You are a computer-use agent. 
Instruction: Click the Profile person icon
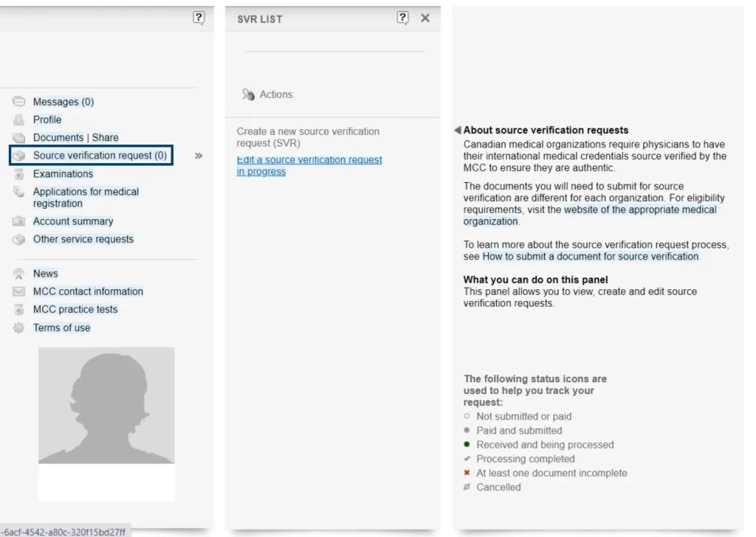[x=19, y=119]
